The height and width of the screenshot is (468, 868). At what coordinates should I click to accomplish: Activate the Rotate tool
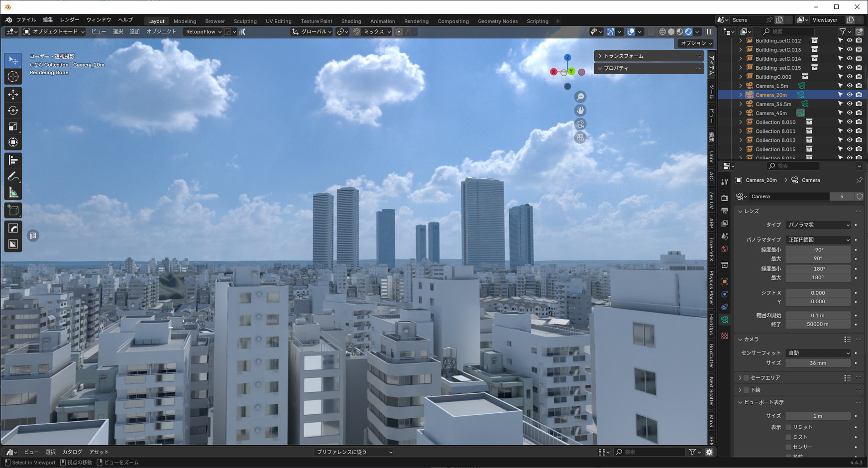point(13,111)
